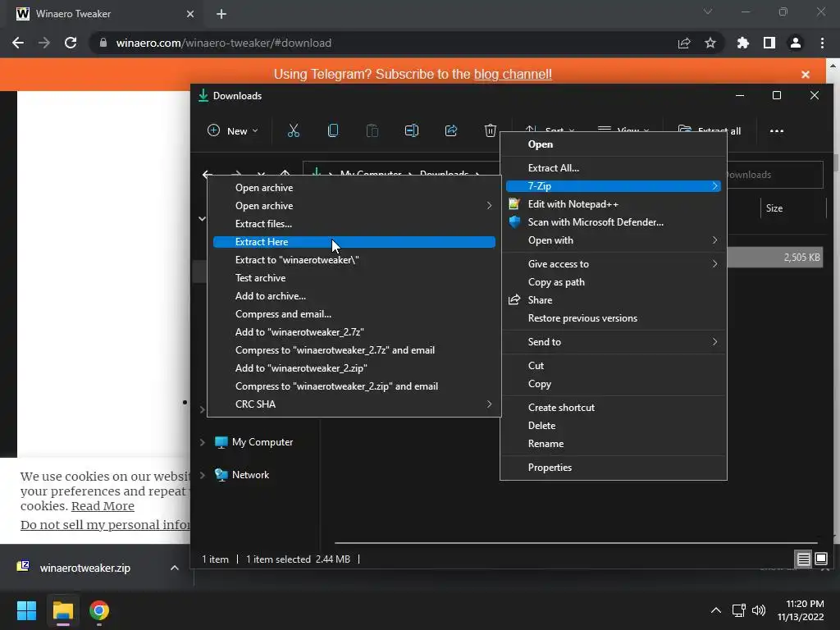Click the Rename icon in Explorer toolbar
840x630 pixels.
pos(412,130)
